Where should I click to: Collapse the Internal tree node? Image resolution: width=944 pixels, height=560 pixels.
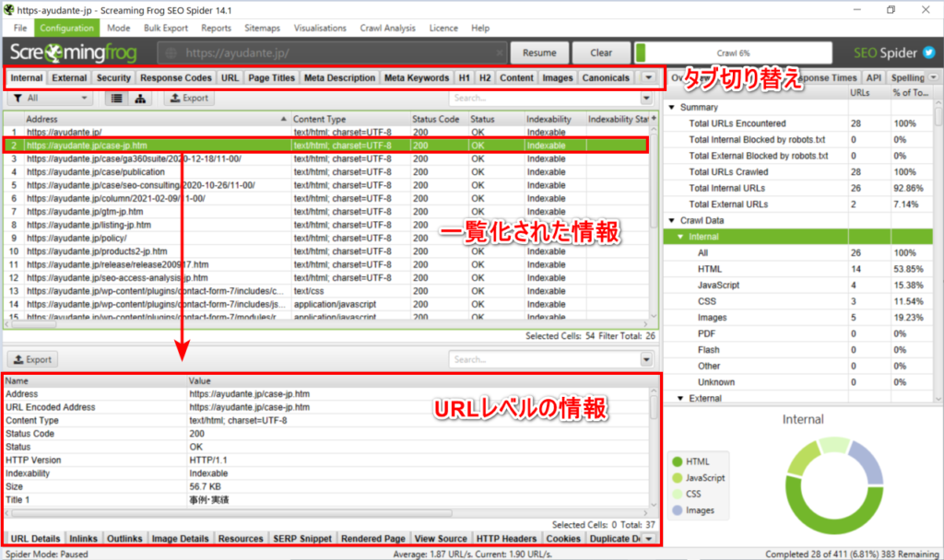tap(680, 237)
